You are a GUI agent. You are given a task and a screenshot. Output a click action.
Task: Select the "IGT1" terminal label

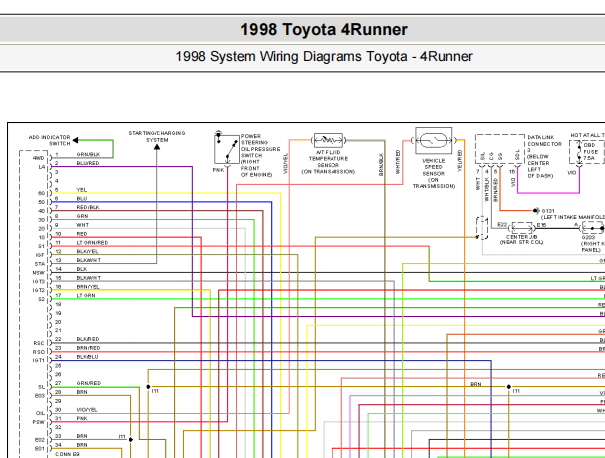point(39,360)
